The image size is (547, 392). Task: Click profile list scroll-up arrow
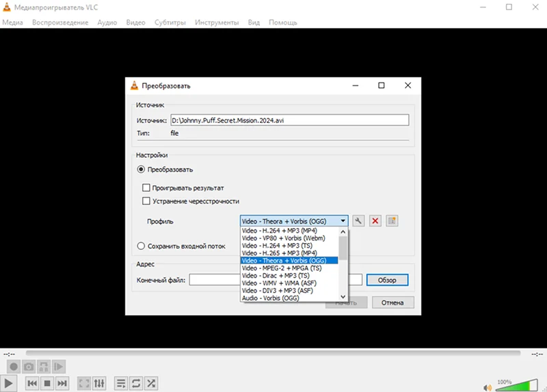343,232
